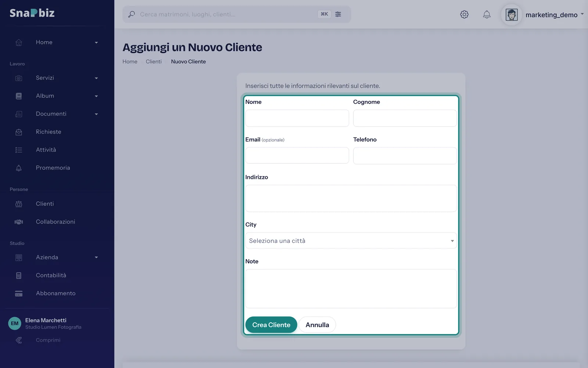Image resolution: width=588 pixels, height=368 pixels.
Task: Click the Documenti icon in sidebar
Action: (19, 114)
